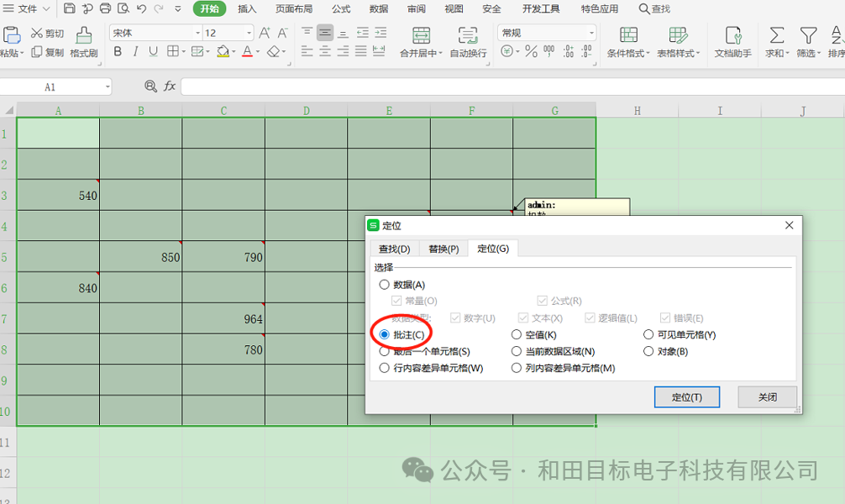The height and width of the screenshot is (504, 845).
Task: Click the AutoSum sigma icon
Action: [x=777, y=35]
